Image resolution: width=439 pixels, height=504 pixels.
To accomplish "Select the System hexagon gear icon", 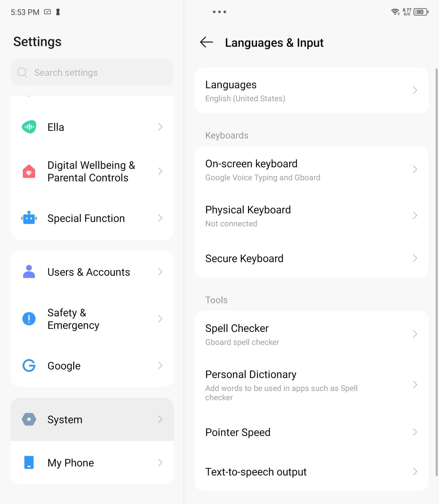I will click(x=29, y=419).
